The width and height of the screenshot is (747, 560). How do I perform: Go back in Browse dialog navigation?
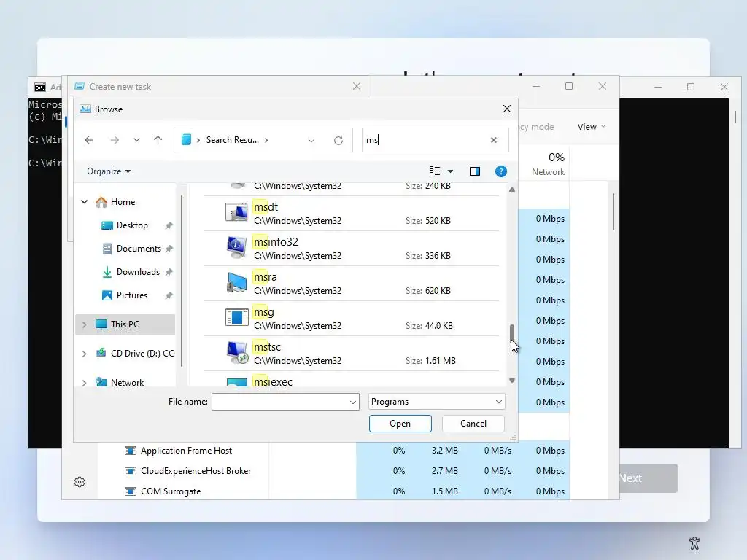pos(88,140)
